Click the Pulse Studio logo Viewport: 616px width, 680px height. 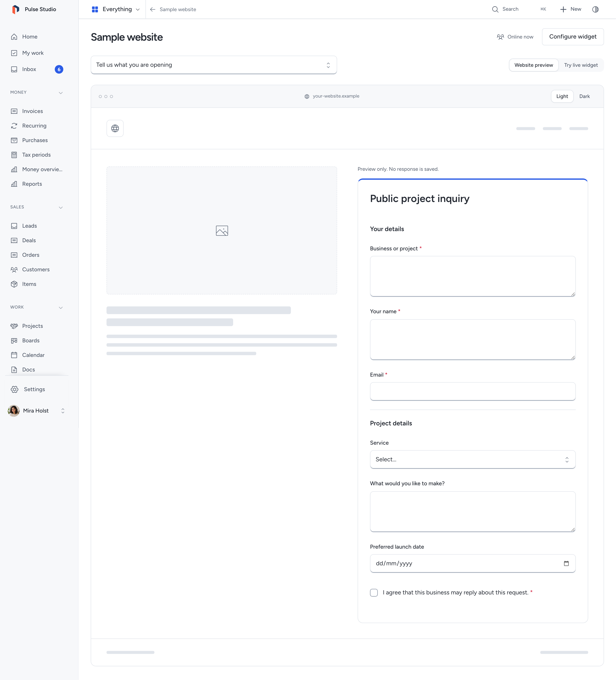tap(16, 9)
